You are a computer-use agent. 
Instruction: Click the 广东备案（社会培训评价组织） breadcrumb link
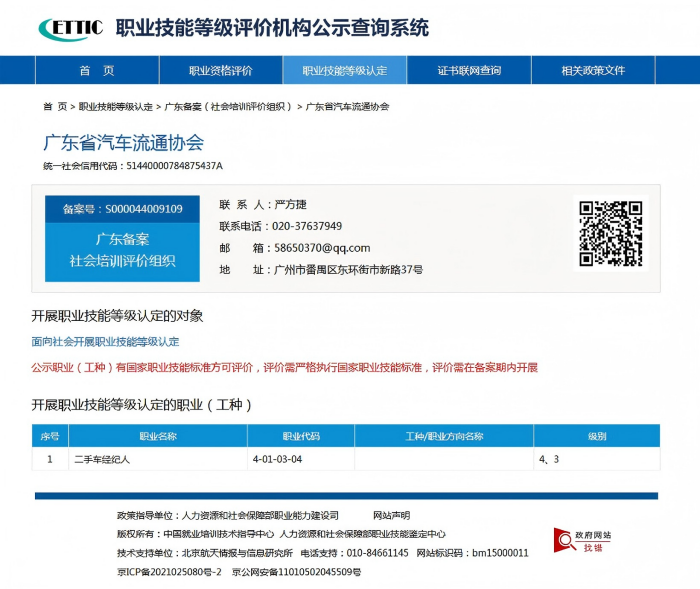229,107
